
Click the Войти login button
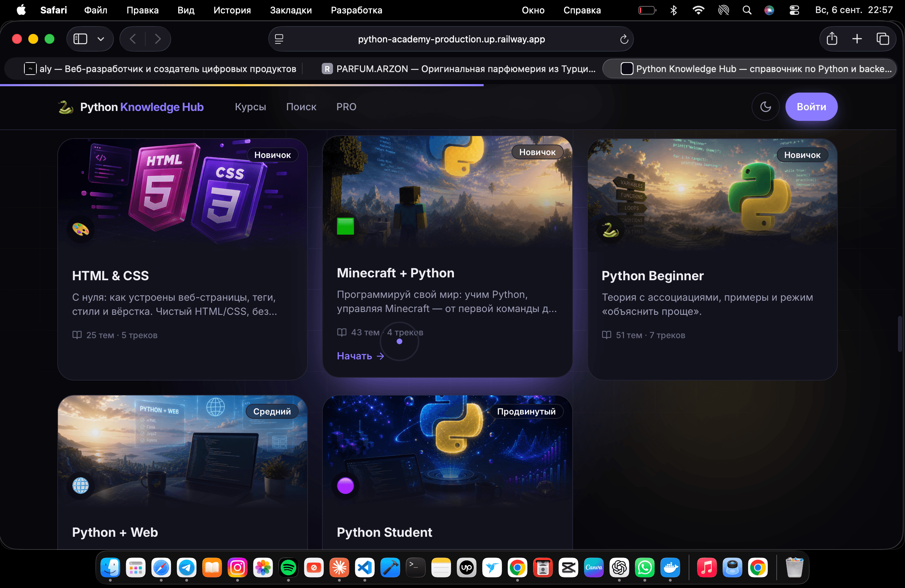coord(811,107)
